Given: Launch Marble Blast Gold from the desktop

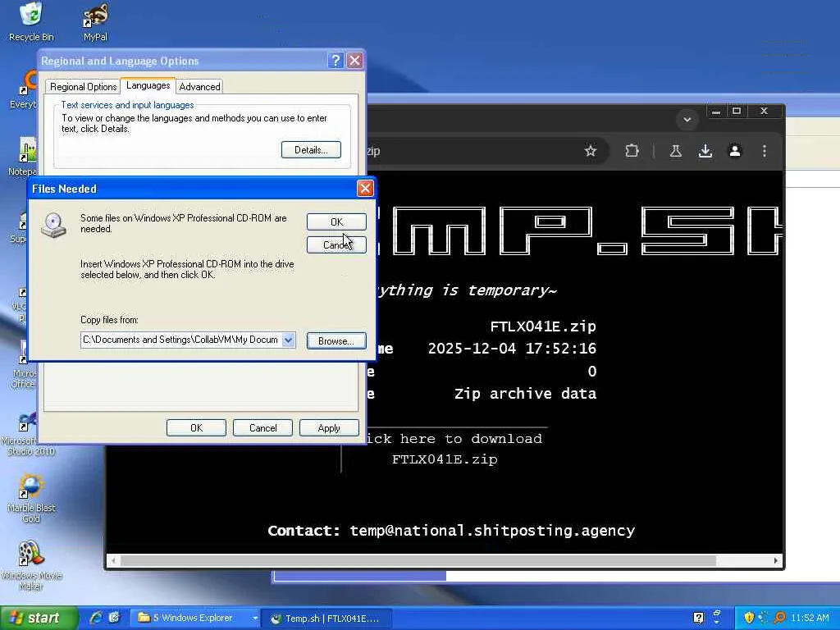Looking at the screenshot, I should [31, 498].
